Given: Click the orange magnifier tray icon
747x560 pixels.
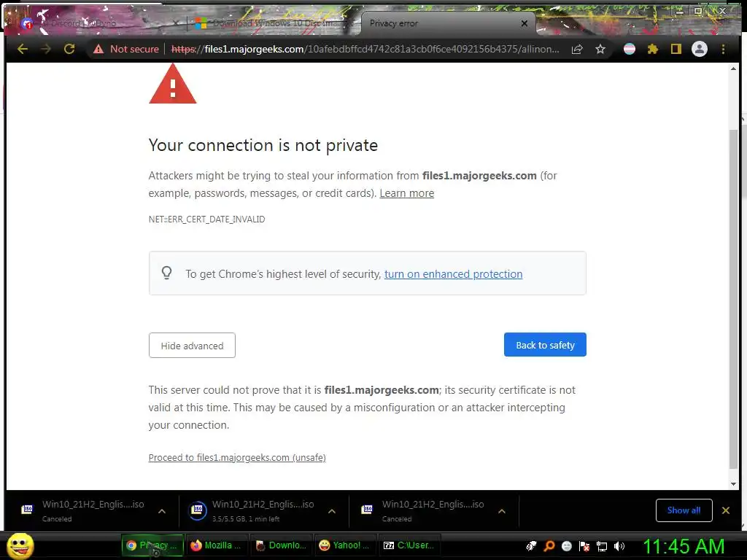Looking at the screenshot, I should (549, 546).
